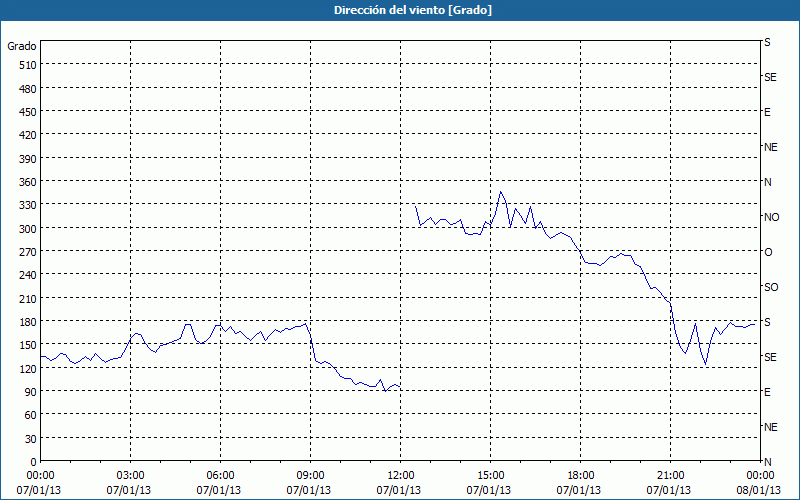Screen dimensions: 800x500
Task: Click the 180 y-axis value
Action: (28, 322)
